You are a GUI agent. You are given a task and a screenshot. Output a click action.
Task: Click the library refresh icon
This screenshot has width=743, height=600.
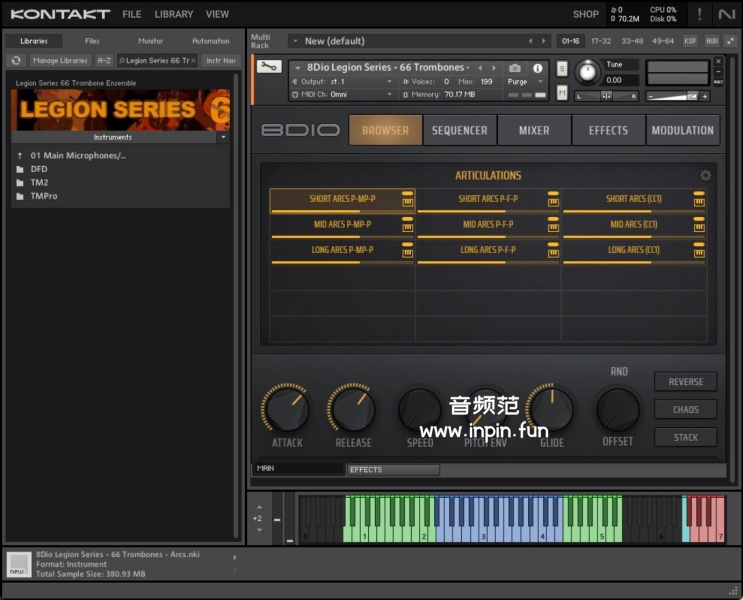tap(16, 61)
